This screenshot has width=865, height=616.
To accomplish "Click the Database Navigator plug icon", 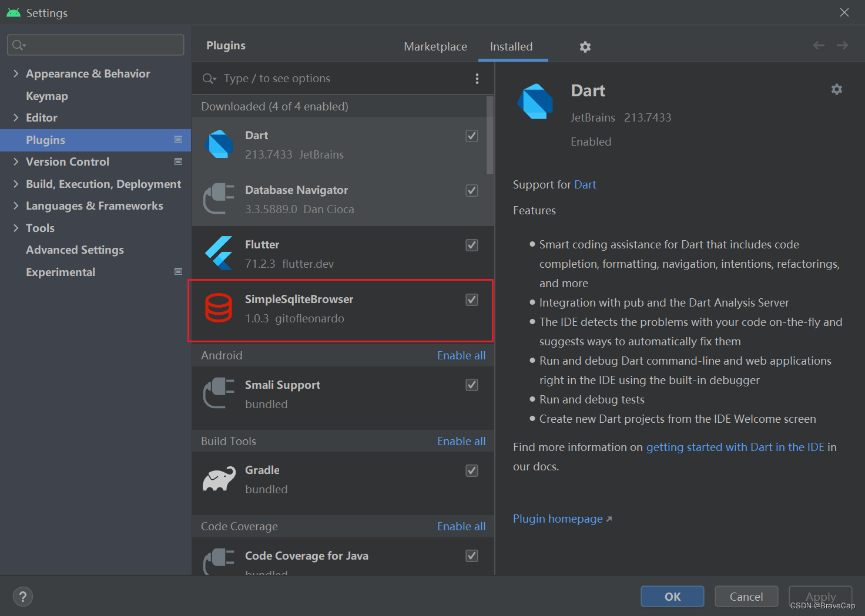I will pyautogui.click(x=219, y=198).
